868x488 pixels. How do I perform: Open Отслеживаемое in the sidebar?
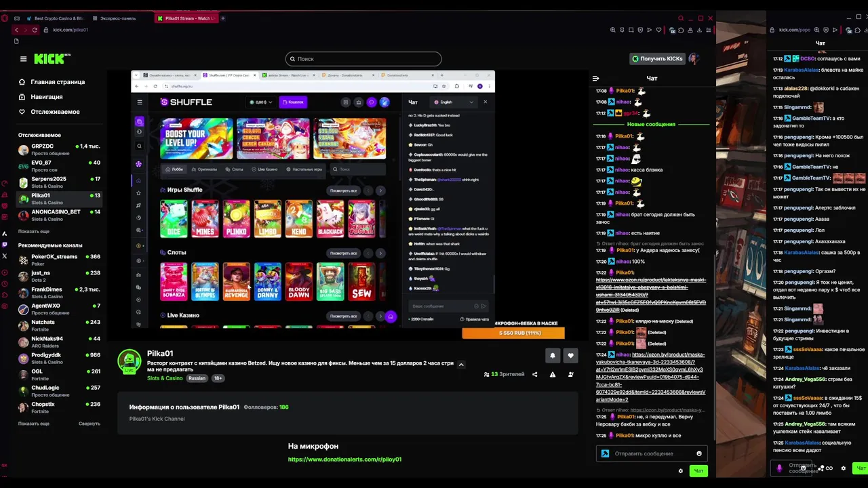coord(49,112)
